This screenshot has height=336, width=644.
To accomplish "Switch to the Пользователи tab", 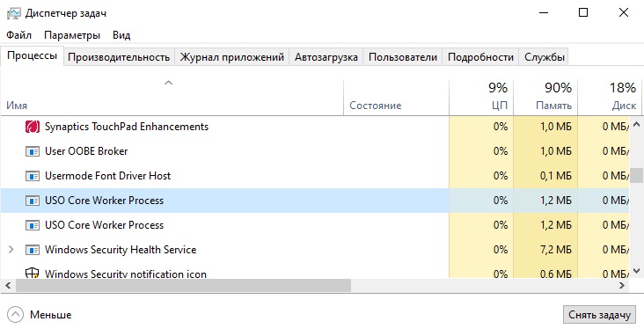I will click(403, 57).
